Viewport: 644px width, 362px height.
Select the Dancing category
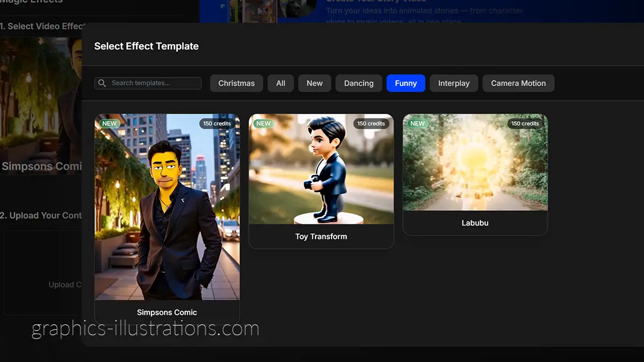click(x=358, y=83)
